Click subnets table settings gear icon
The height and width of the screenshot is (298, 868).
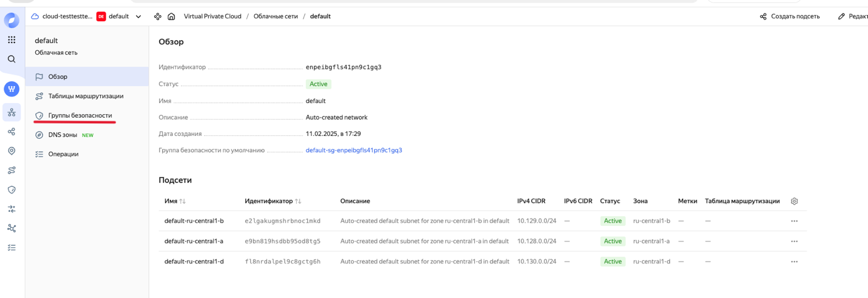coord(794,201)
